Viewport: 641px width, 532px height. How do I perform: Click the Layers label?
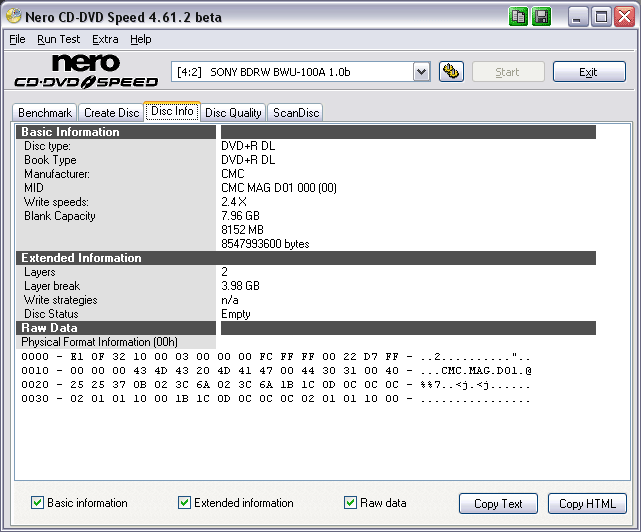[x=40, y=272]
